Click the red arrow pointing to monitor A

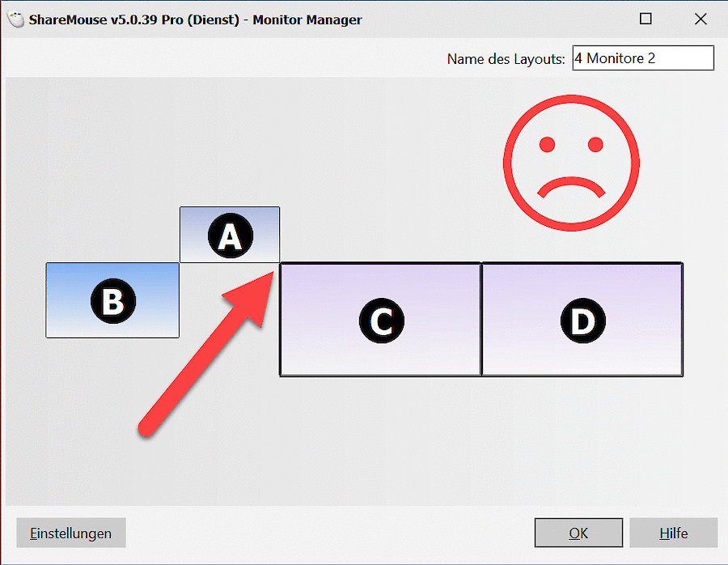click(x=206, y=354)
